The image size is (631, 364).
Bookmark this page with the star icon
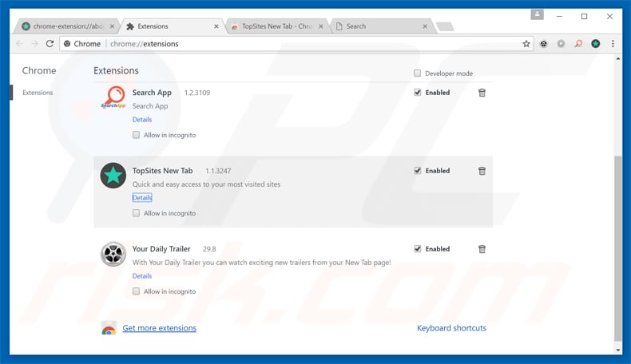[x=526, y=44]
